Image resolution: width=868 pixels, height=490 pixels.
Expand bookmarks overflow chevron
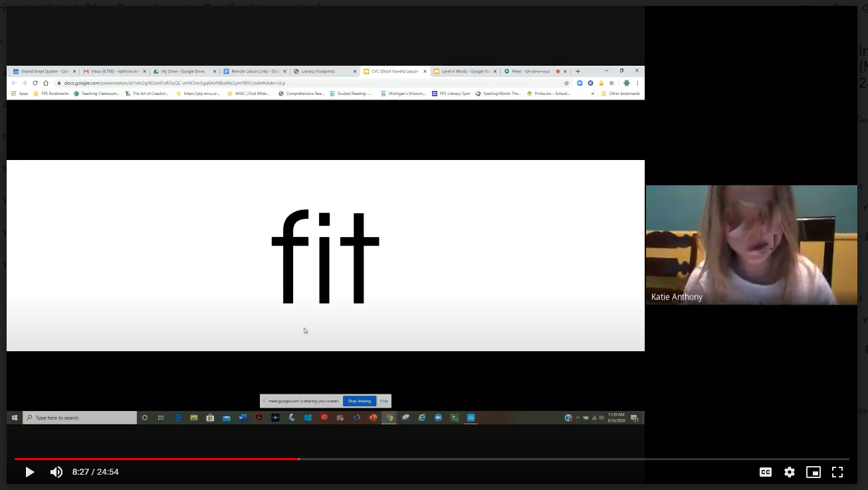[x=592, y=94]
